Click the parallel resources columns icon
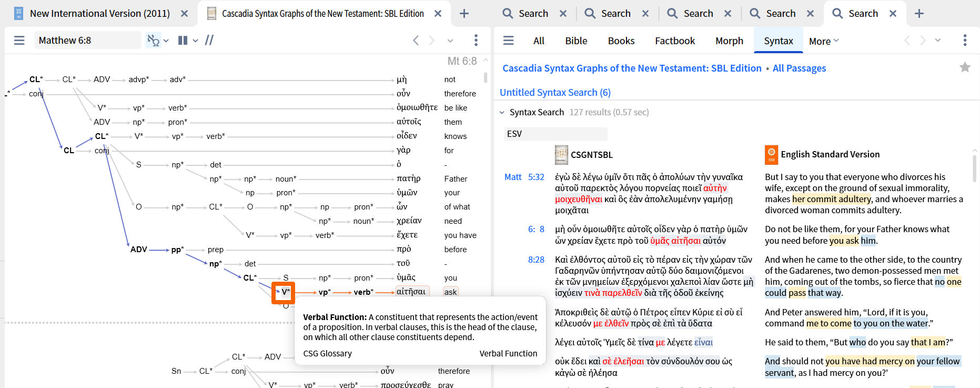 coord(183,41)
